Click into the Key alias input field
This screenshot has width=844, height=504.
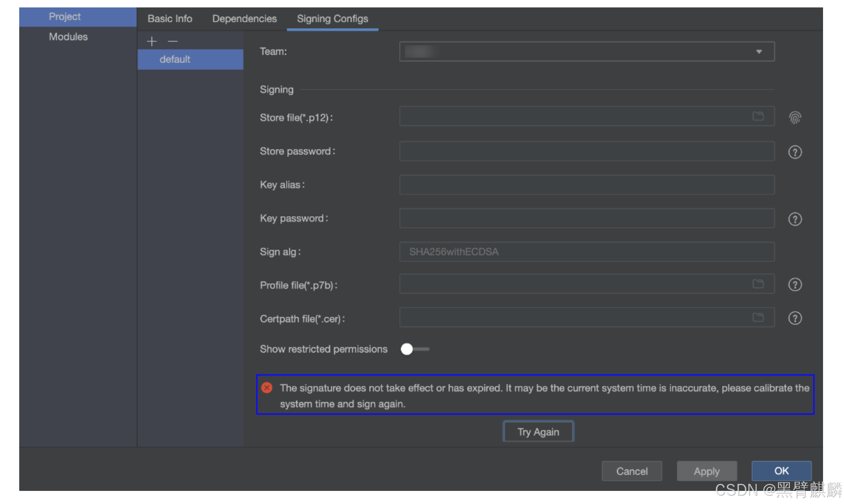point(586,185)
